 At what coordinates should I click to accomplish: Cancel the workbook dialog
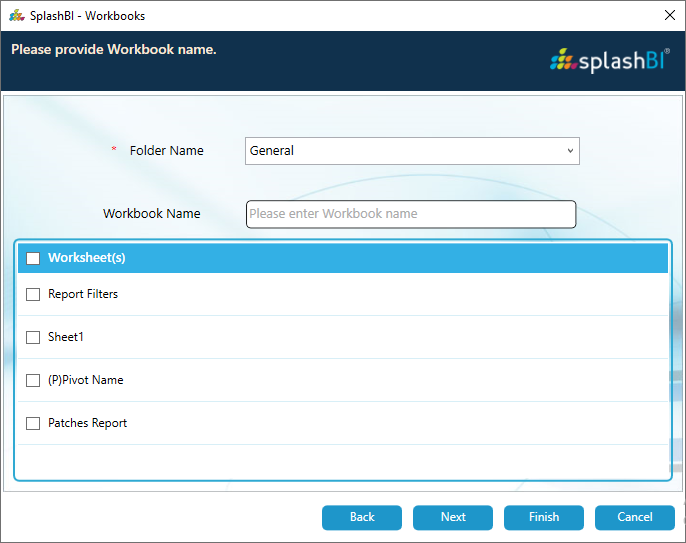(635, 517)
